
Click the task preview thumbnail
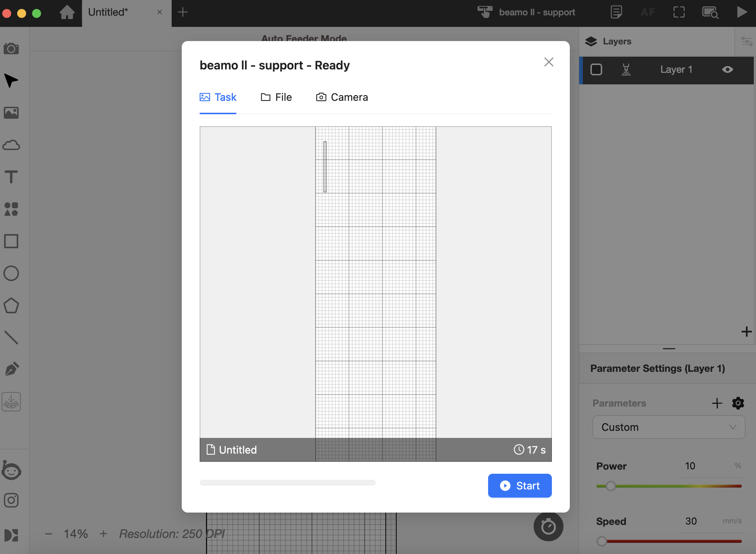tap(375, 294)
